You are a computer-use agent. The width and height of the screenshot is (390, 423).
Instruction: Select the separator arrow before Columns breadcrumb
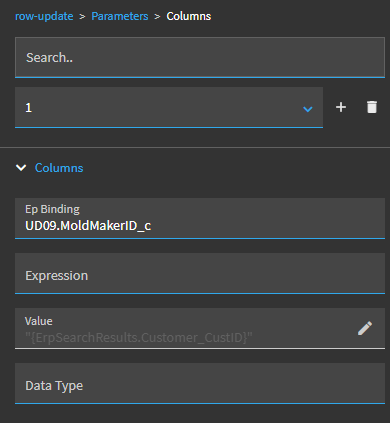pos(157,17)
